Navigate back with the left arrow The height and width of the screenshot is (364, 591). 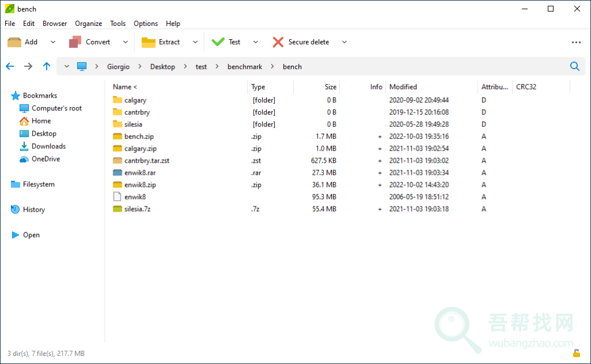[x=10, y=66]
